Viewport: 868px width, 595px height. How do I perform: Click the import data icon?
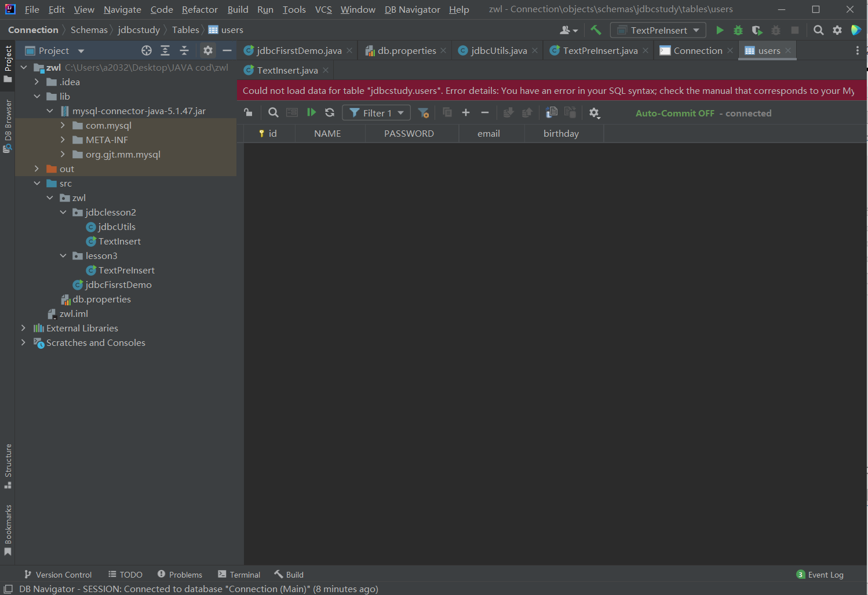[570, 112]
